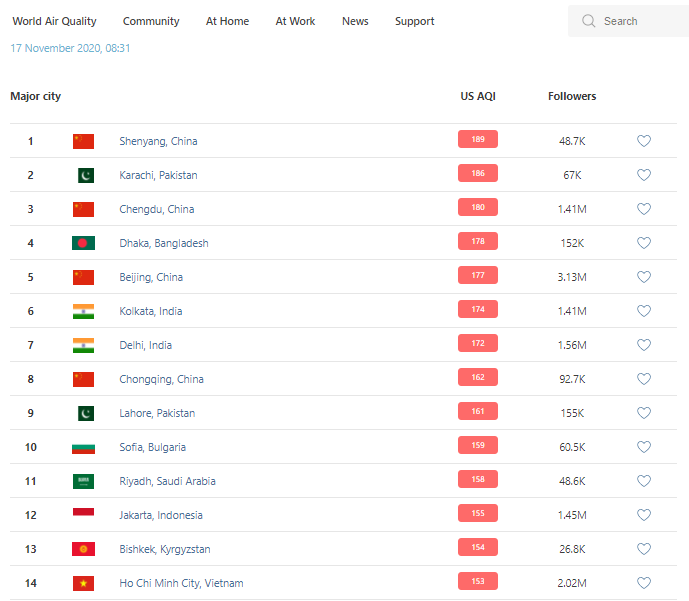Screen dimensions: 689x601
Task: Open the Community menu item
Action: 151,21
